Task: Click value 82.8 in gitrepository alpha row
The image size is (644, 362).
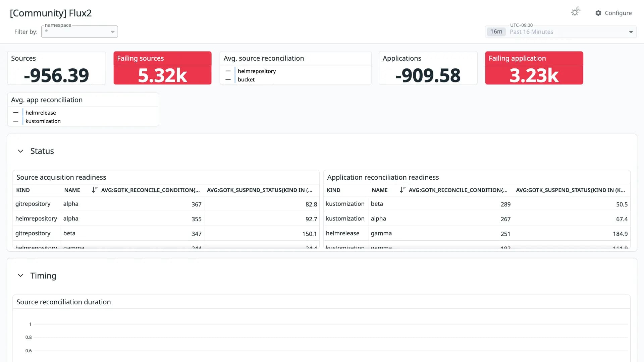Action: tap(311, 204)
